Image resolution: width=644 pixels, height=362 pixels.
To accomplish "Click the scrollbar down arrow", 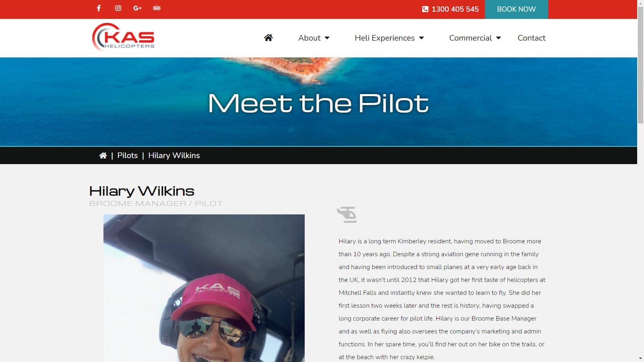I will click(x=640, y=358).
